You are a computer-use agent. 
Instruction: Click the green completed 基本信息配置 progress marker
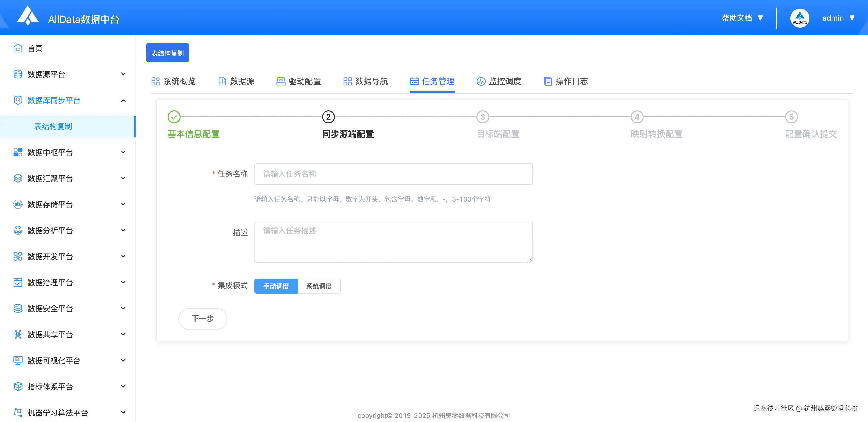click(174, 117)
